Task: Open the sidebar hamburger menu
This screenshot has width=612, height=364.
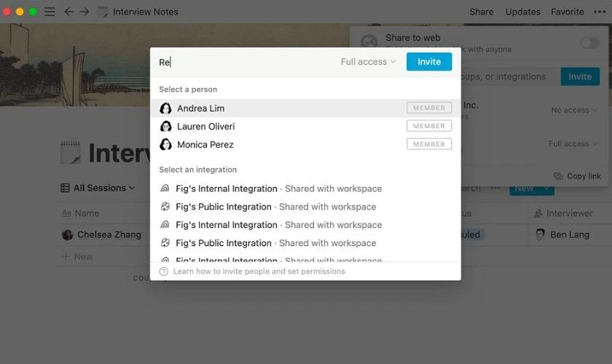Action: pyautogui.click(x=50, y=12)
